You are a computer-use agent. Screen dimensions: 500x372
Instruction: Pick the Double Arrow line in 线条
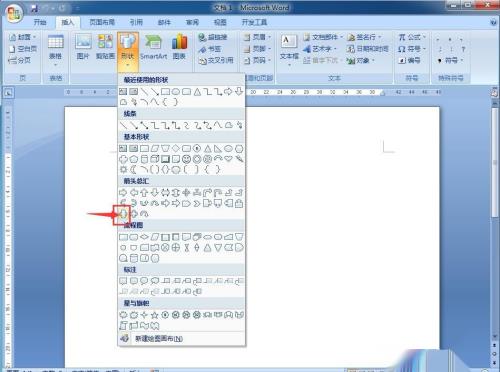[144, 125]
